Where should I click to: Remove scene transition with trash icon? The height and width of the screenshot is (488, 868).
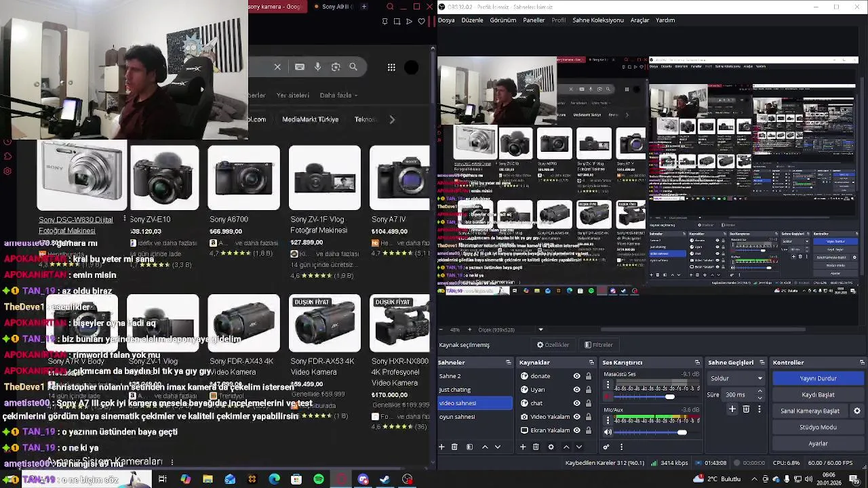point(746,409)
